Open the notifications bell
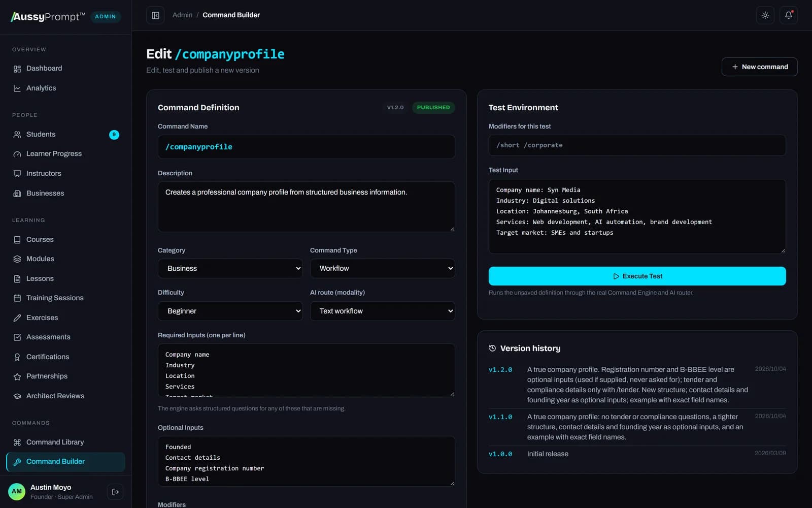The height and width of the screenshot is (508, 812). (789, 15)
